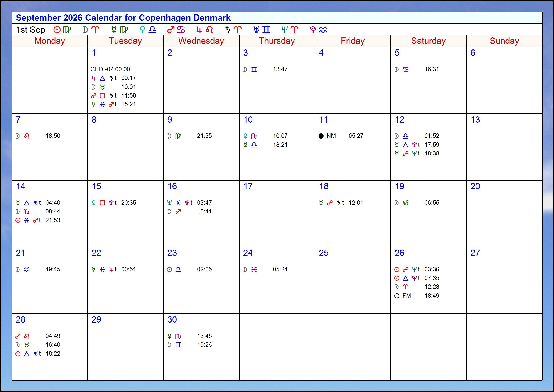Click the '1st Sep' label
Viewport: 554px width, 392px height.
pyautogui.click(x=31, y=30)
